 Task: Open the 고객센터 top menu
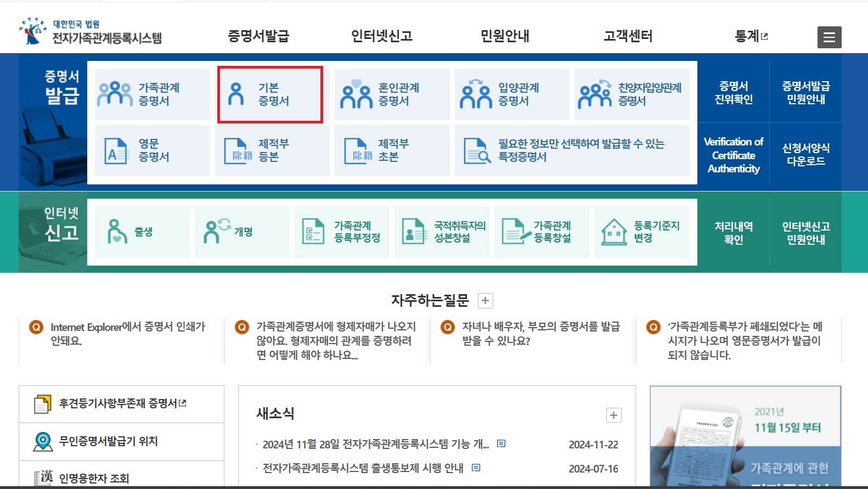[x=628, y=36]
